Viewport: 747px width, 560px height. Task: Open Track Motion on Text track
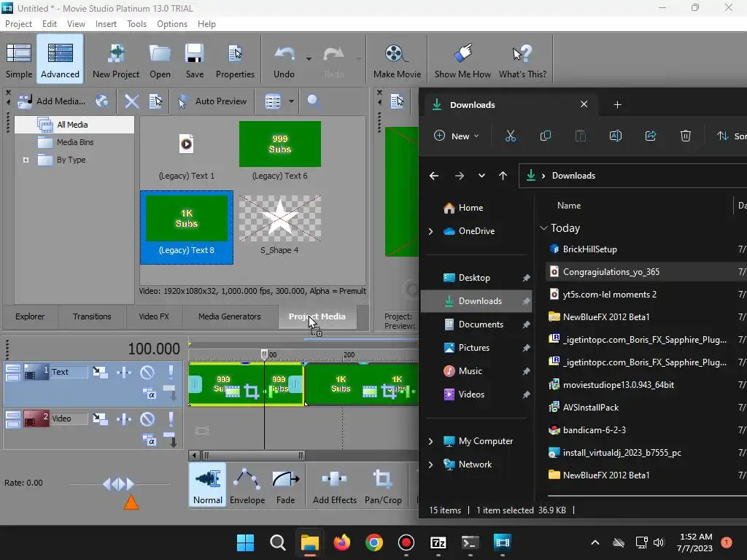point(100,372)
